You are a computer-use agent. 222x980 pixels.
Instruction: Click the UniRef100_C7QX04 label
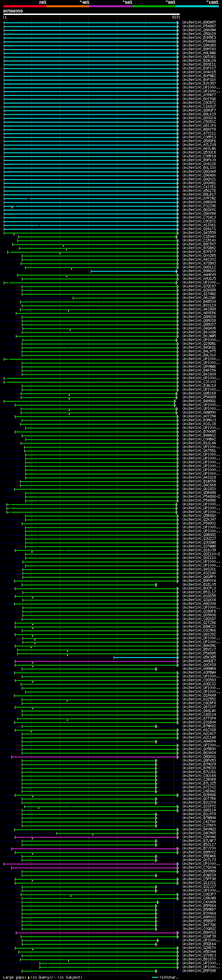(199, 867)
